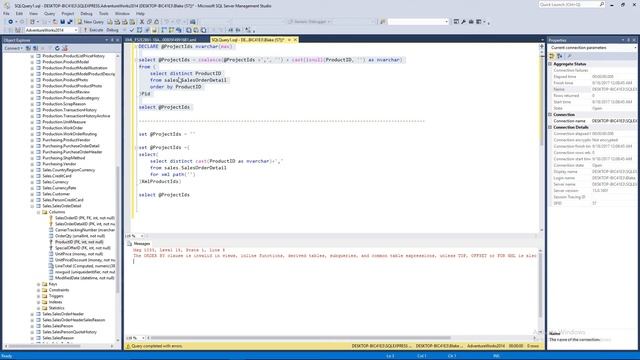Collapse the Aggregate Status section in Properties
The image size is (640, 360).
point(550,64)
